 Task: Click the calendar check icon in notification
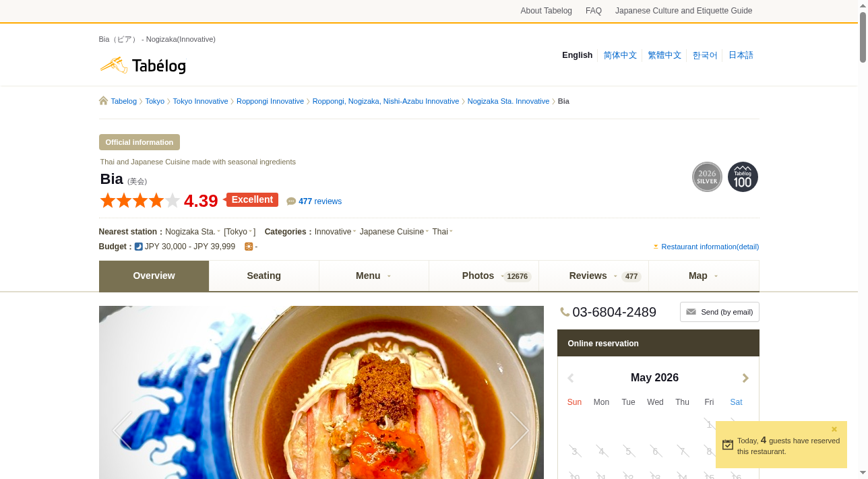[728, 445]
